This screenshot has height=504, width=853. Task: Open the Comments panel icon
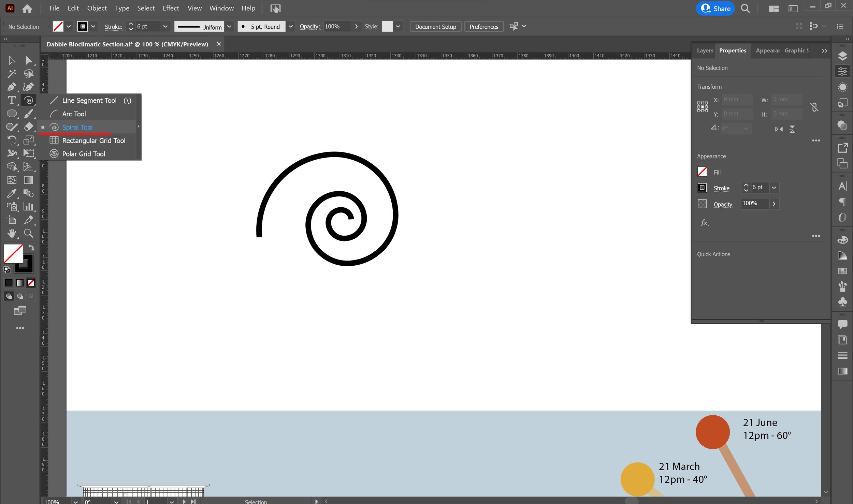[x=842, y=324]
